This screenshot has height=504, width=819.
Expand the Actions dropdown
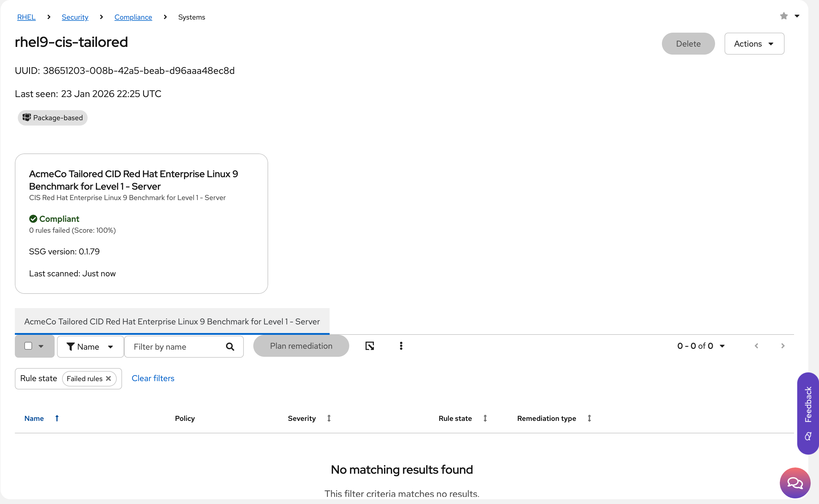click(x=754, y=44)
